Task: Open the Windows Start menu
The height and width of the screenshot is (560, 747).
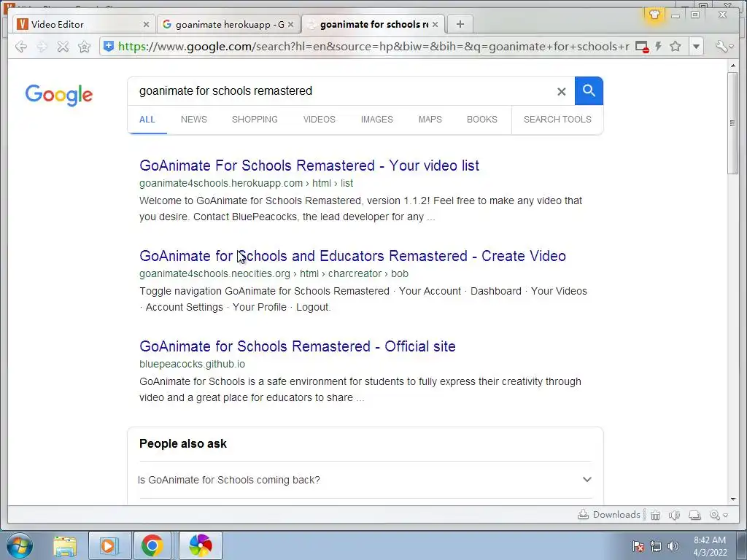Action: [x=18, y=545]
